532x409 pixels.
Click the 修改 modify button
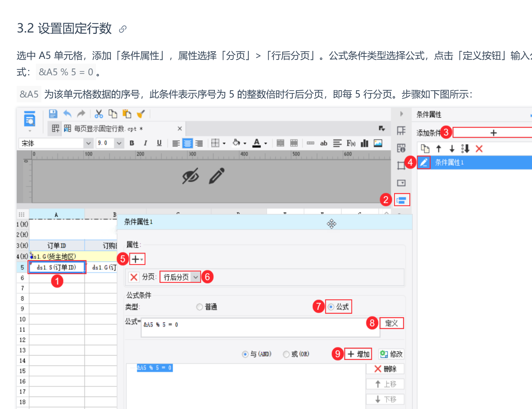click(391, 354)
